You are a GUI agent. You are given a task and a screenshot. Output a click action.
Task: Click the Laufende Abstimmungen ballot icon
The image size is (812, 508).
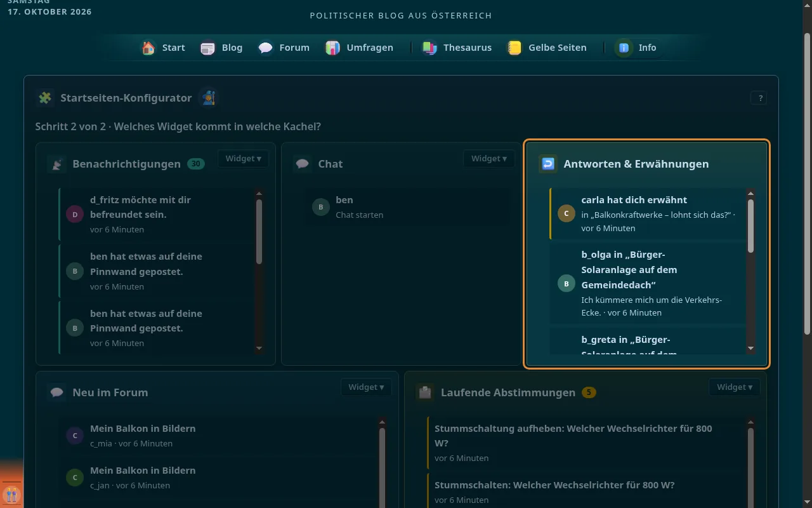pyautogui.click(x=425, y=392)
